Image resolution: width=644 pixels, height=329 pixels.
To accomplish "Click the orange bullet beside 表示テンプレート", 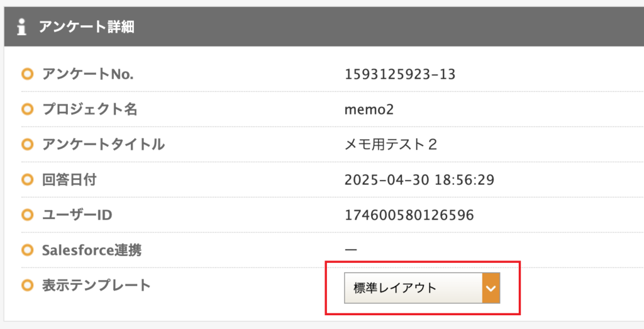I will pyautogui.click(x=26, y=286).
